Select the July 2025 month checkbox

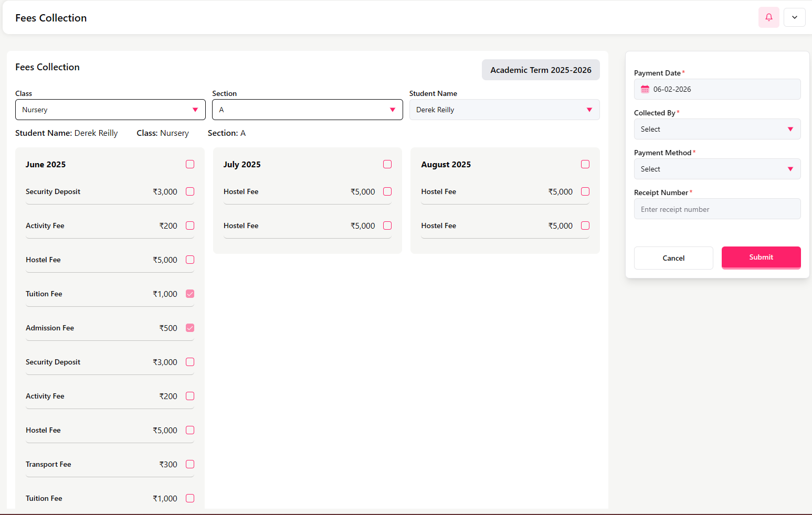tap(387, 164)
